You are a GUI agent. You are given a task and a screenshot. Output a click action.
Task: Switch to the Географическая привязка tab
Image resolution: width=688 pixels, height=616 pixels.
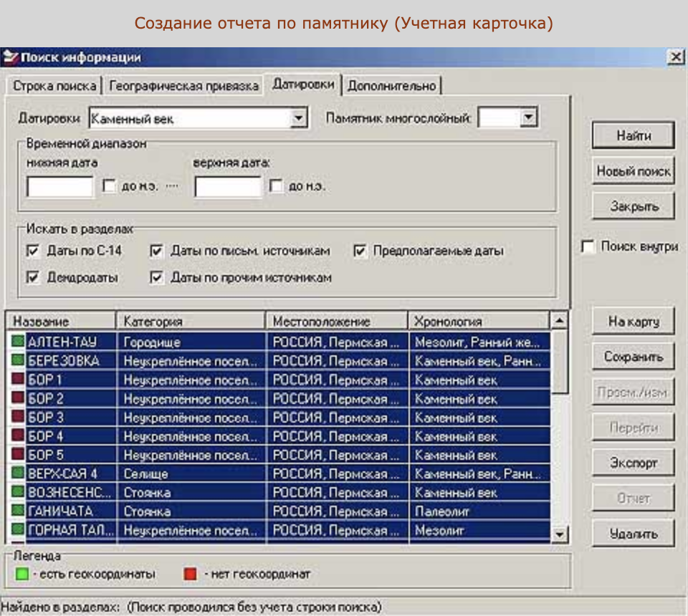click(x=183, y=86)
